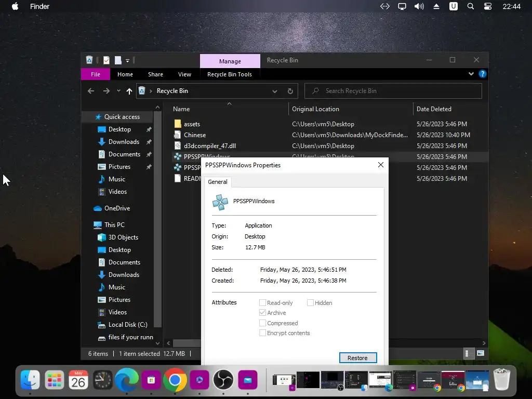This screenshot has width=532, height=399.
Task: Open OneDrive in the sidebar
Action: 117,208
